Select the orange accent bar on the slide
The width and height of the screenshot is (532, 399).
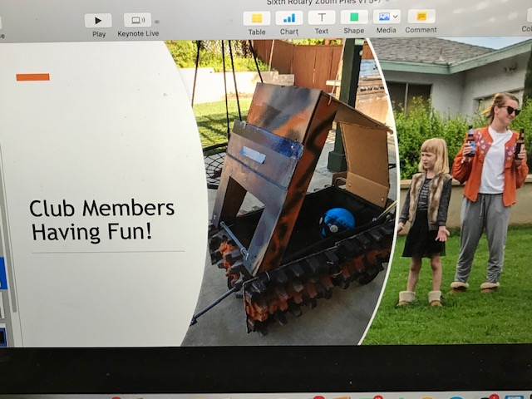pyautogui.click(x=32, y=77)
